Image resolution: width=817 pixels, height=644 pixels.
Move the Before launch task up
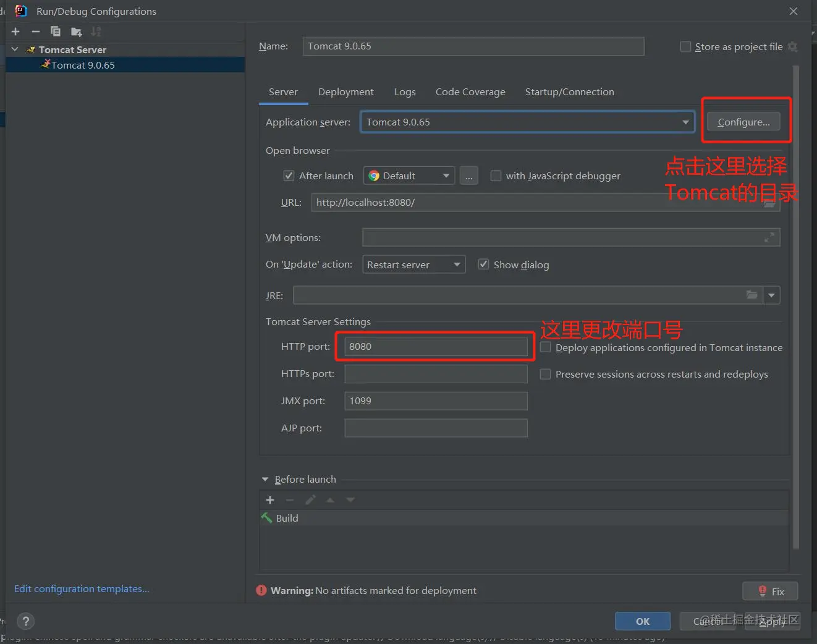tap(331, 500)
